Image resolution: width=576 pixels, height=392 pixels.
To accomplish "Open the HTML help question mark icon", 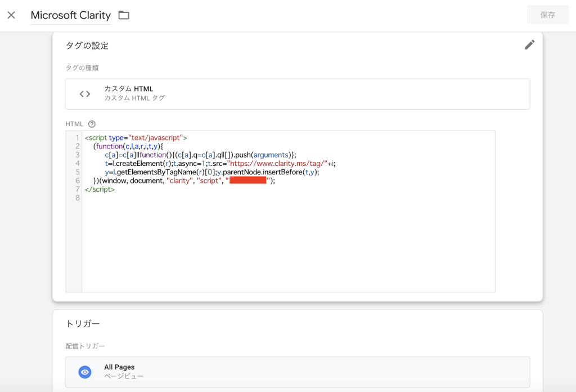I will click(92, 124).
